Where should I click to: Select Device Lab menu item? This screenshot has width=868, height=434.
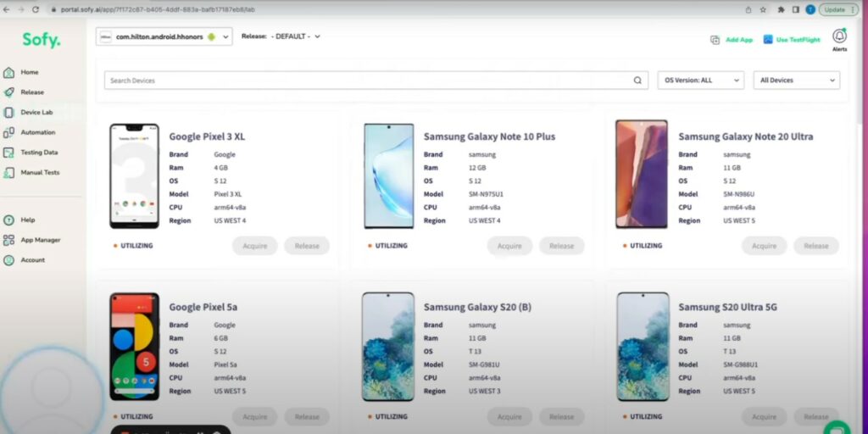(x=37, y=113)
